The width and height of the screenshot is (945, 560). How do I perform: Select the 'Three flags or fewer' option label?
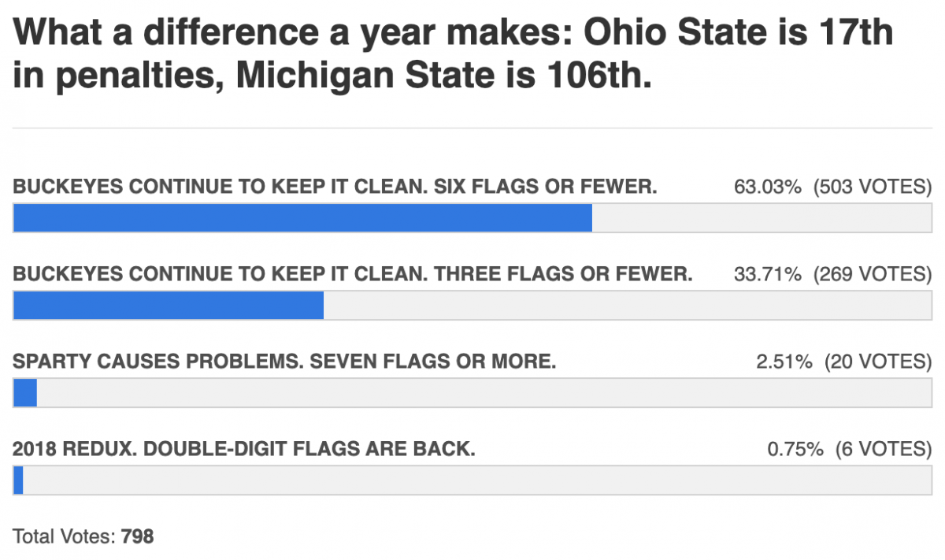pos(353,274)
